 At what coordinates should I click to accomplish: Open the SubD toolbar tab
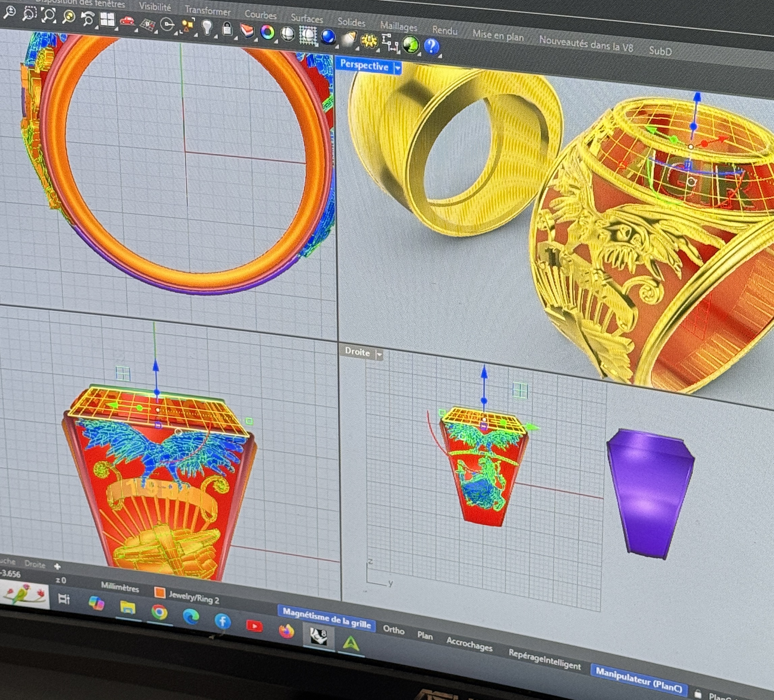(660, 51)
